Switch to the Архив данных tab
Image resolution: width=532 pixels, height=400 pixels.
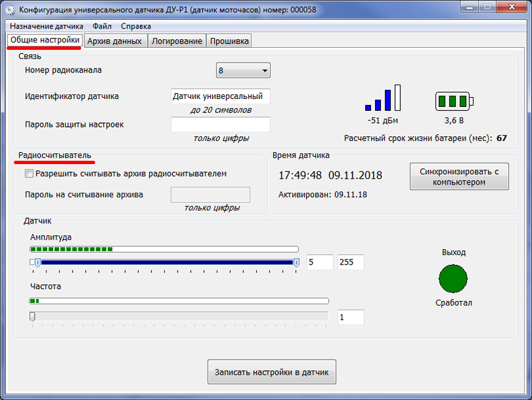click(114, 41)
